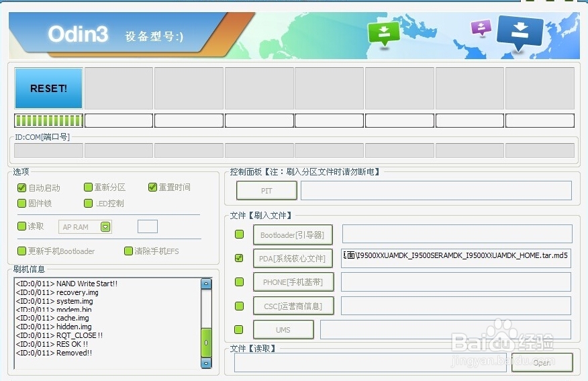
Task: Click the blue RESET! status box
Action: coord(49,88)
